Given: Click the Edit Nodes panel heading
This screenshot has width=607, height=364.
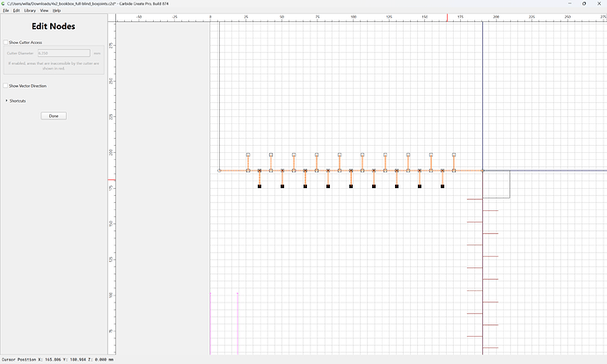Looking at the screenshot, I should click(54, 26).
